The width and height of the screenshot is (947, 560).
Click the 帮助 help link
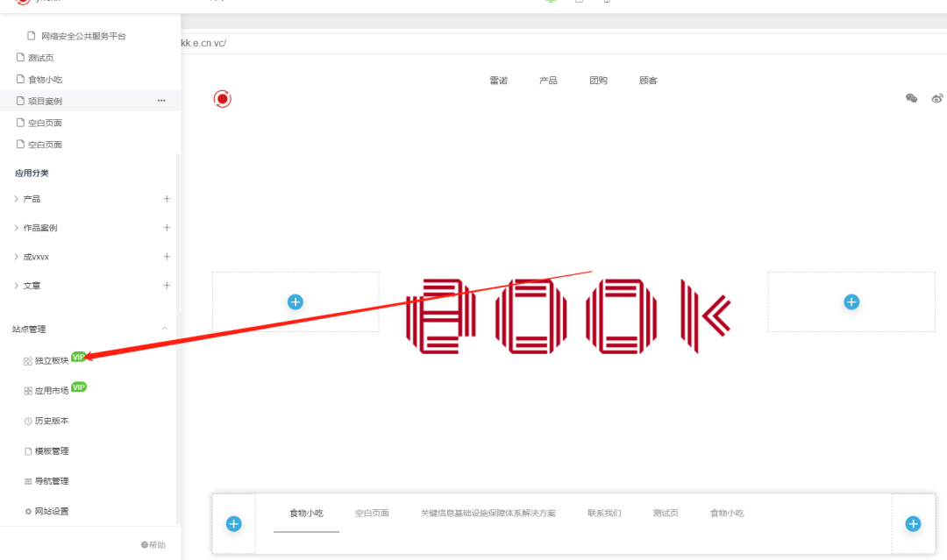(153, 545)
